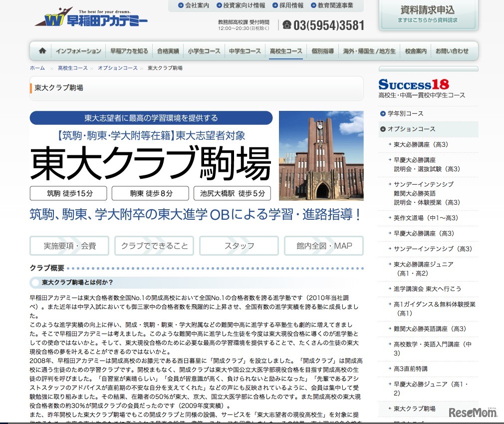This screenshot has height=424, width=504.
Task: Open 海外・帰国生/地方生 menu item
Action: tap(369, 51)
